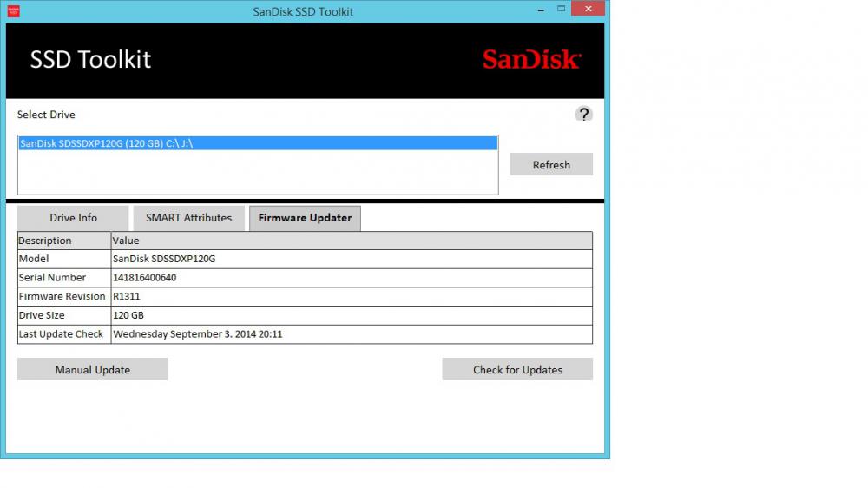Image resolution: width=868 pixels, height=488 pixels.
Task: Click the SanDisk app icon in title bar
Action: (14, 11)
